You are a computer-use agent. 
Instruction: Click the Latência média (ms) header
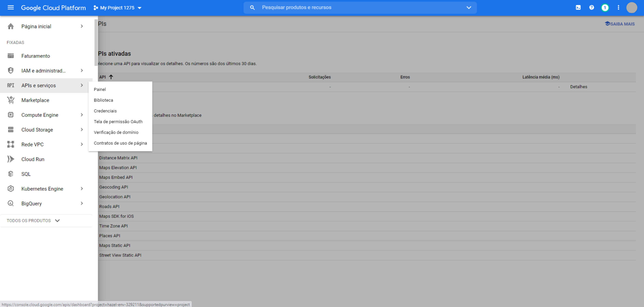click(541, 77)
